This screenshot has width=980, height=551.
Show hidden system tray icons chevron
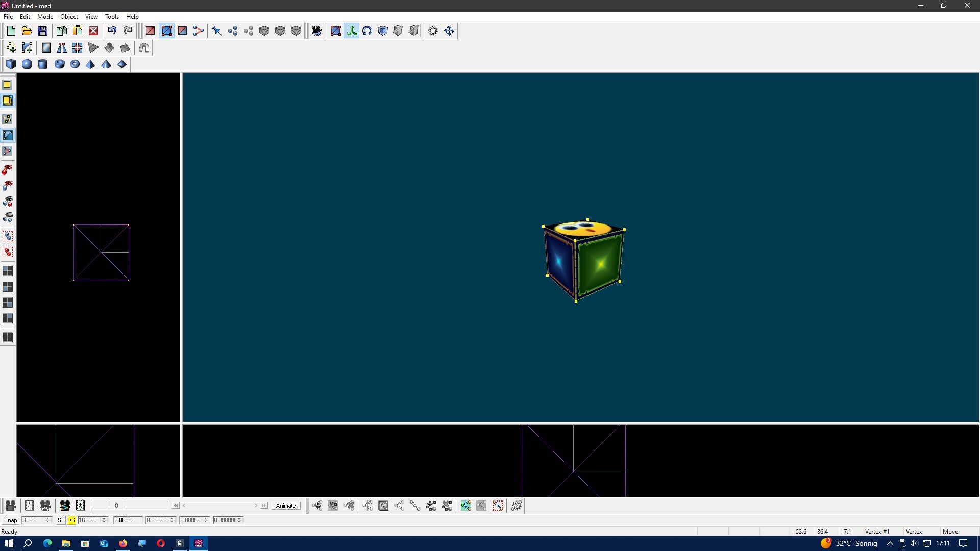(x=890, y=543)
